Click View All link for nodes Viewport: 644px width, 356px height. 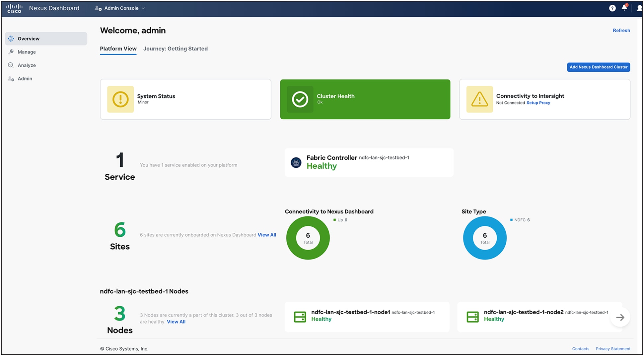tap(176, 322)
